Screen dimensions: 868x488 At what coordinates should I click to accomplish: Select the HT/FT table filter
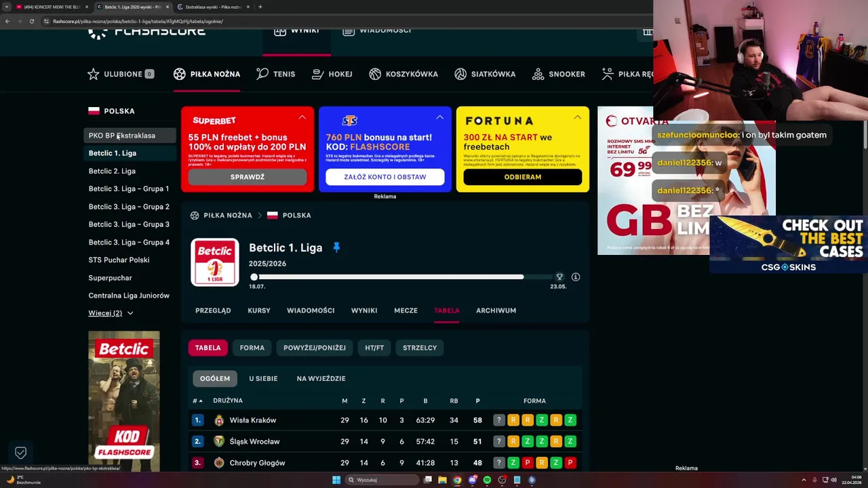tap(374, 348)
